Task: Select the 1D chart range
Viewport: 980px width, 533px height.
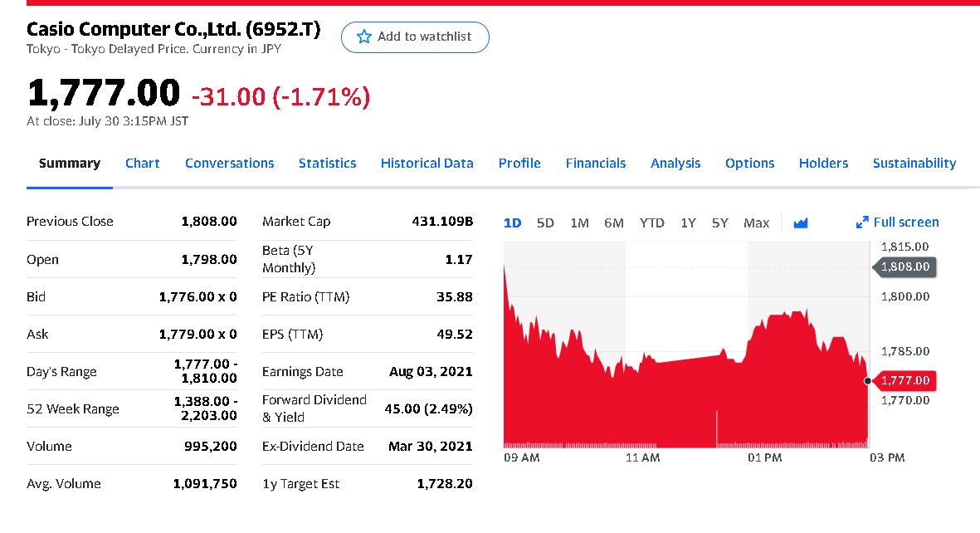Action: click(513, 223)
